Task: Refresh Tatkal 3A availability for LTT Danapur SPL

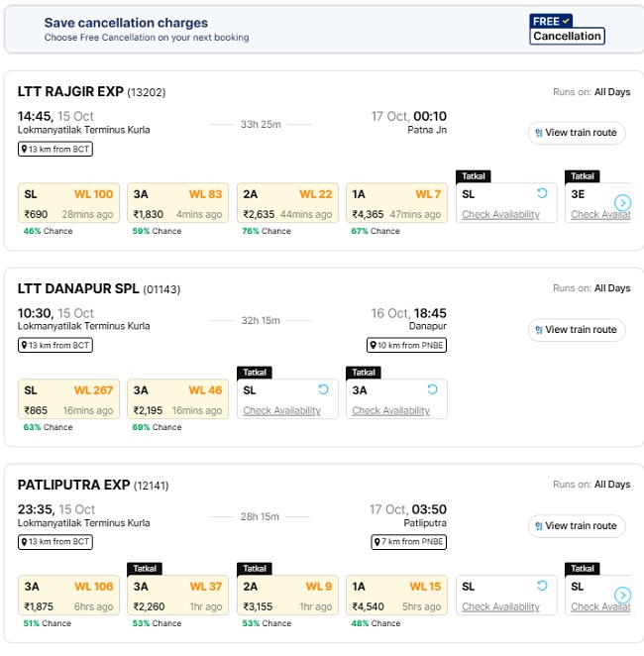Action: (432, 390)
